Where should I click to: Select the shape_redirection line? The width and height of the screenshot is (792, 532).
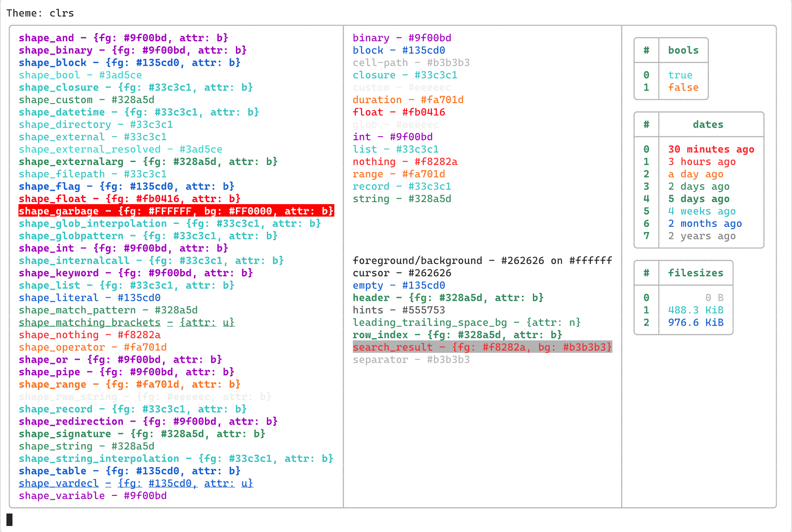coord(148,422)
